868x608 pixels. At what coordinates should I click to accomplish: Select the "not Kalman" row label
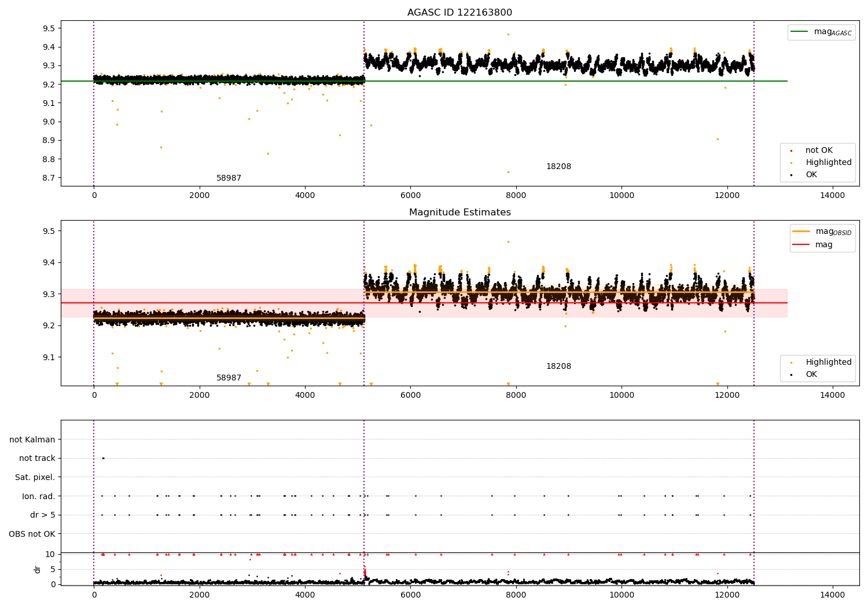[32, 439]
